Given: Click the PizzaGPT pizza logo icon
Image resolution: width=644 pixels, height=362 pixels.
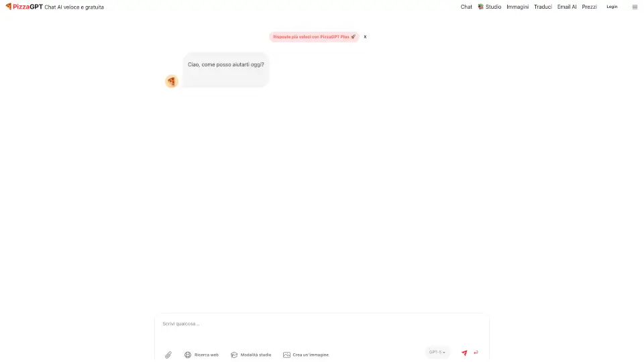Looking at the screenshot, I should pyautogui.click(x=8, y=7).
